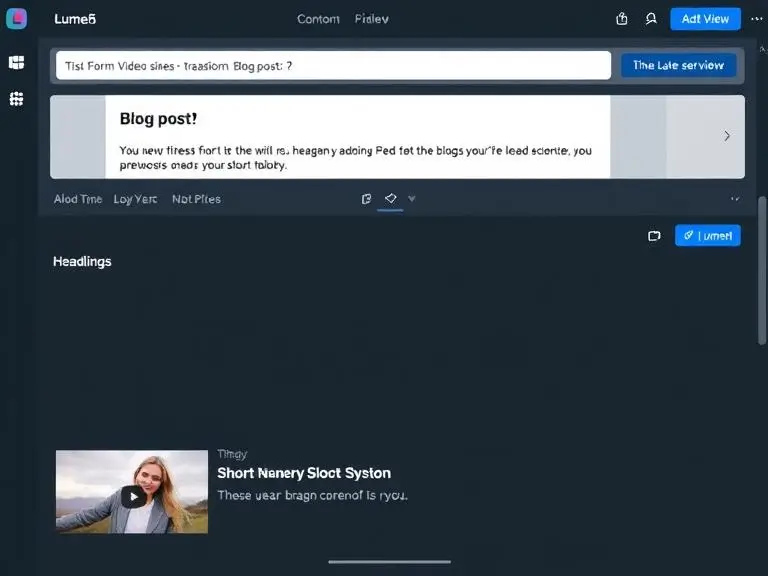This screenshot has height=576, width=768.
Task: Click the screen layout icon beside Lumen button
Action: click(654, 236)
